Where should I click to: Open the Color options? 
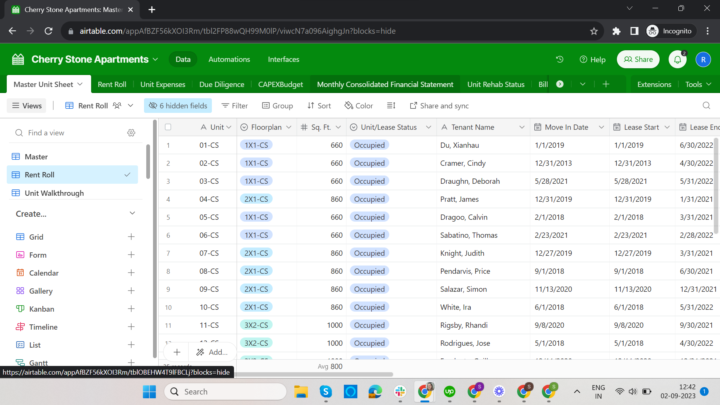pyautogui.click(x=358, y=105)
